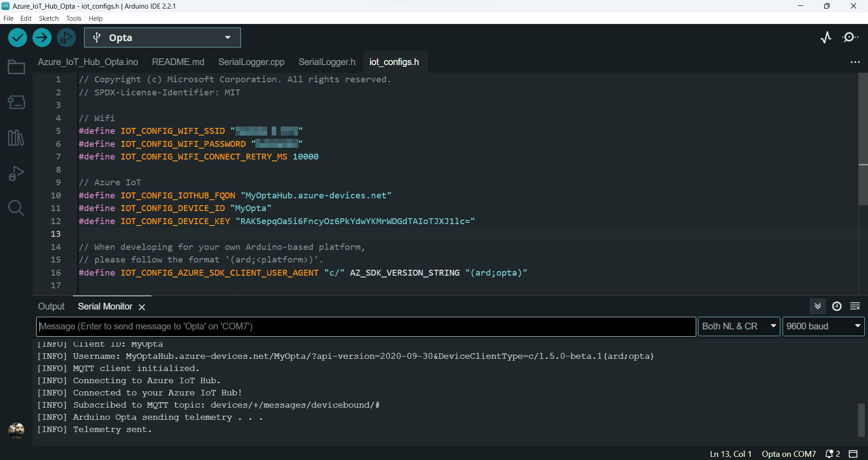The height and width of the screenshot is (460, 868).
Task: Toggle autoscroll in the Serial Monitor
Action: click(817, 306)
